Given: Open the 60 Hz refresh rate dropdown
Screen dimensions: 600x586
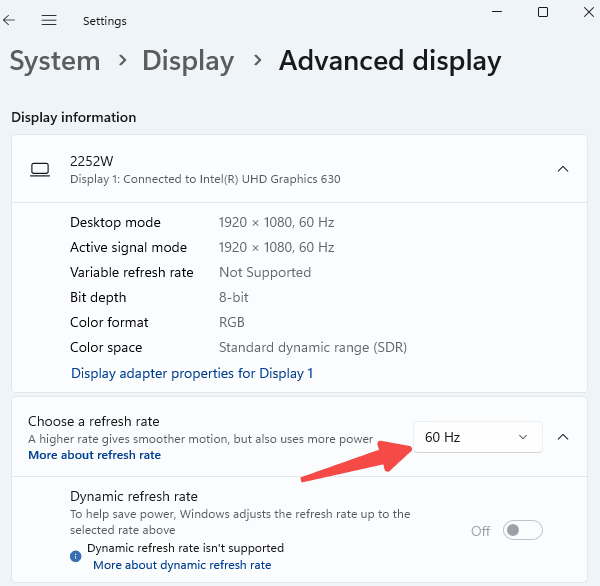Looking at the screenshot, I should pyautogui.click(x=478, y=437).
